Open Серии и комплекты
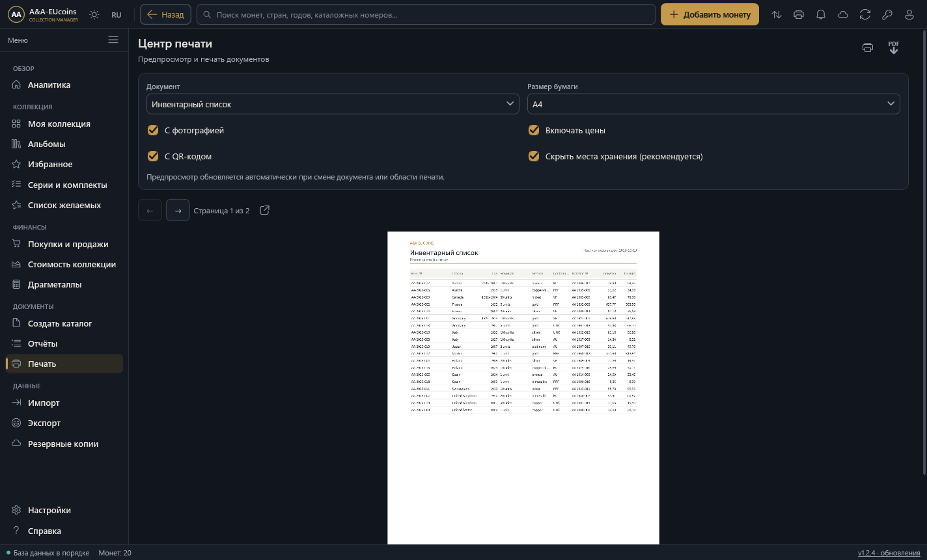 tap(64, 185)
